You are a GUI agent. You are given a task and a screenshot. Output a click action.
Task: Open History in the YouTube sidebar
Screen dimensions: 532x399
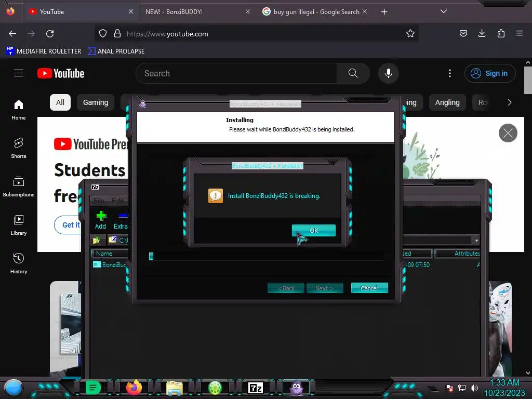(19, 263)
